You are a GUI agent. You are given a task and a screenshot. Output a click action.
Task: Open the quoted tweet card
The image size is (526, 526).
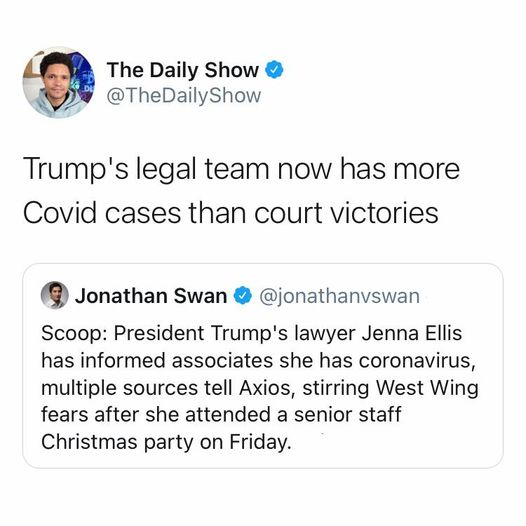click(x=263, y=366)
